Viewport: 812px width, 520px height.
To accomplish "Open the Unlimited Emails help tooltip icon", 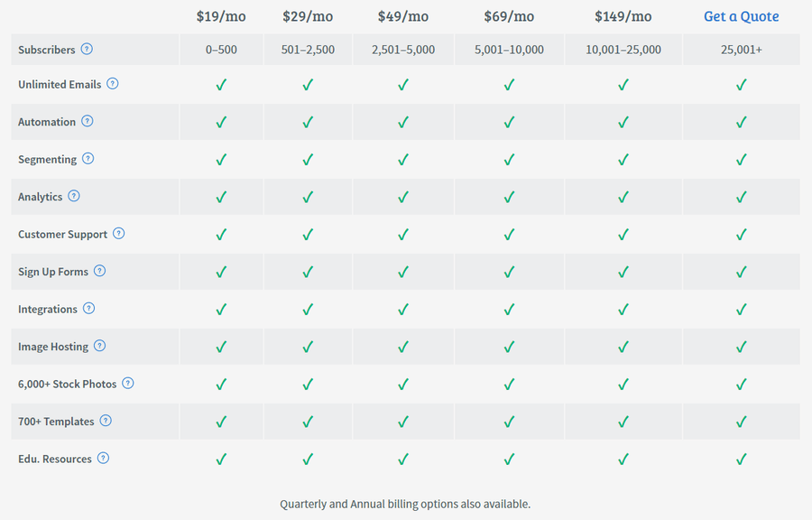I will [x=113, y=83].
